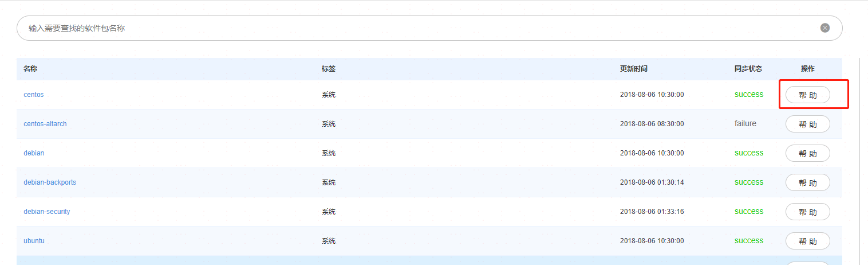
Task: Click the vertical scrollbar beside the table
Action: [x=861, y=161]
